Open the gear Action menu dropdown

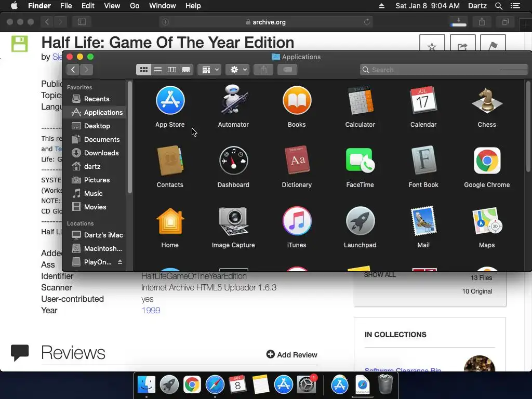tap(237, 70)
